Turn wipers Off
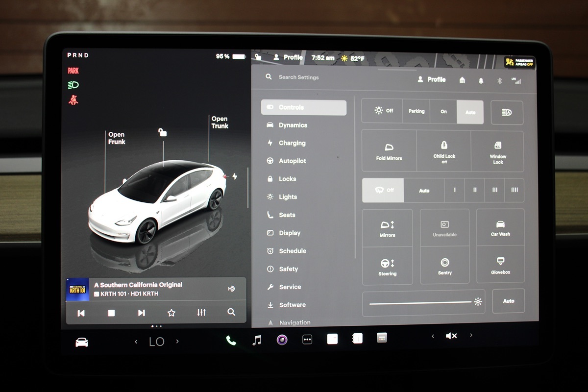The image size is (588, 392). tap(383, 190)
